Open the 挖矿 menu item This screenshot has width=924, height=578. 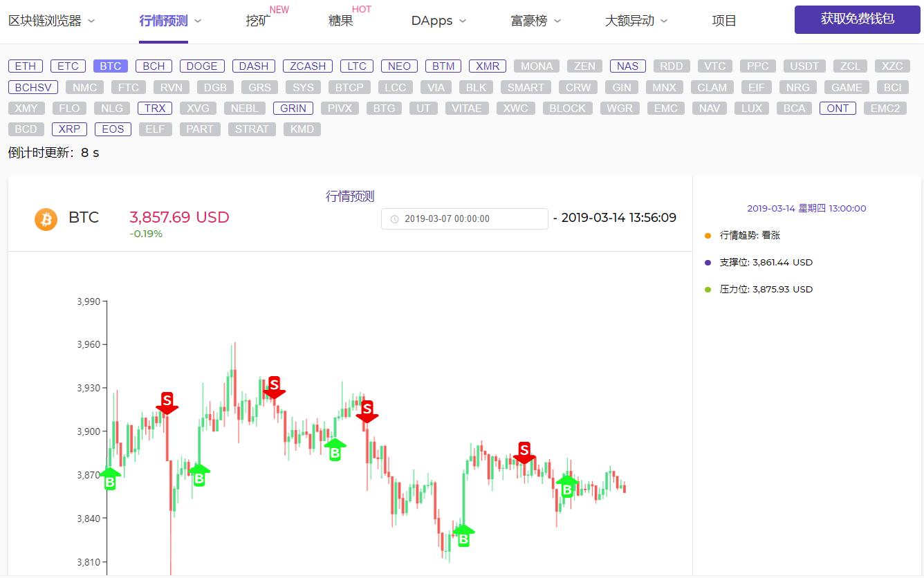258,21
